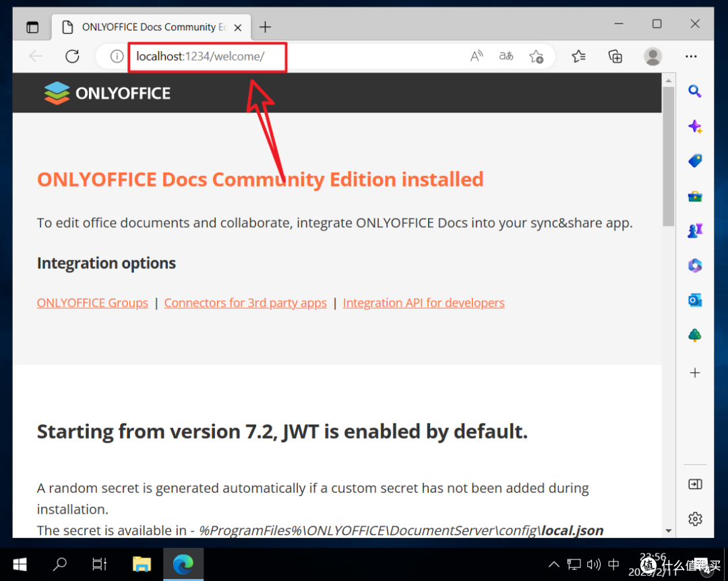Hide the sidebar panel icon
The height and width of the screenshot is (581, 728).
pyautogui.click(x=695, y=485)
